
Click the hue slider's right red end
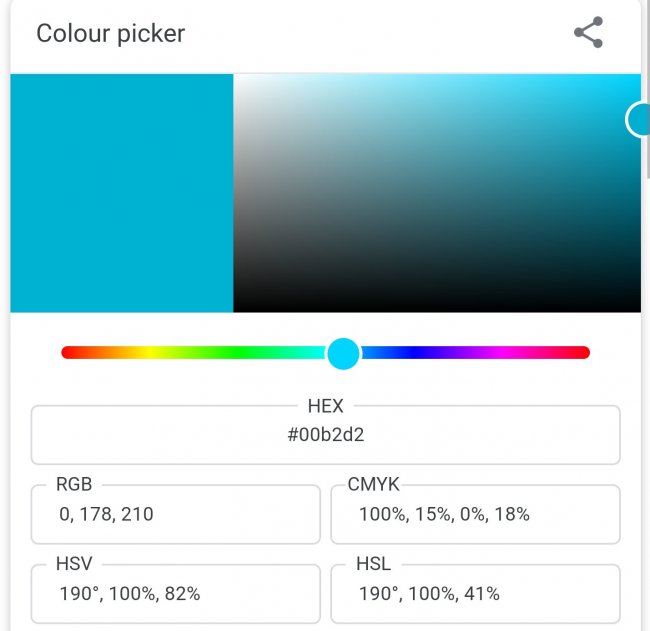point(584,353)
